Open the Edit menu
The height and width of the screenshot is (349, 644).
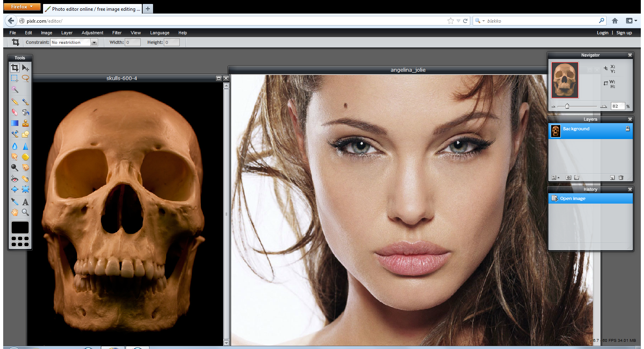28,33
